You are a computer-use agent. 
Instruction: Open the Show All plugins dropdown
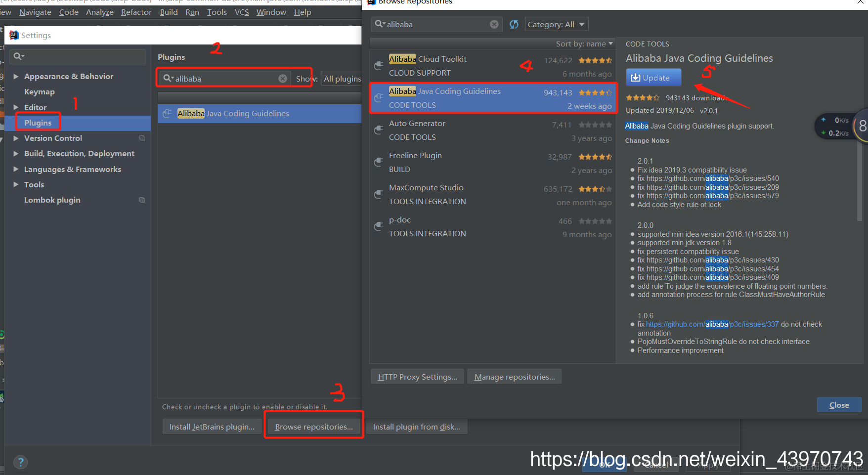[x=342, y=79]
